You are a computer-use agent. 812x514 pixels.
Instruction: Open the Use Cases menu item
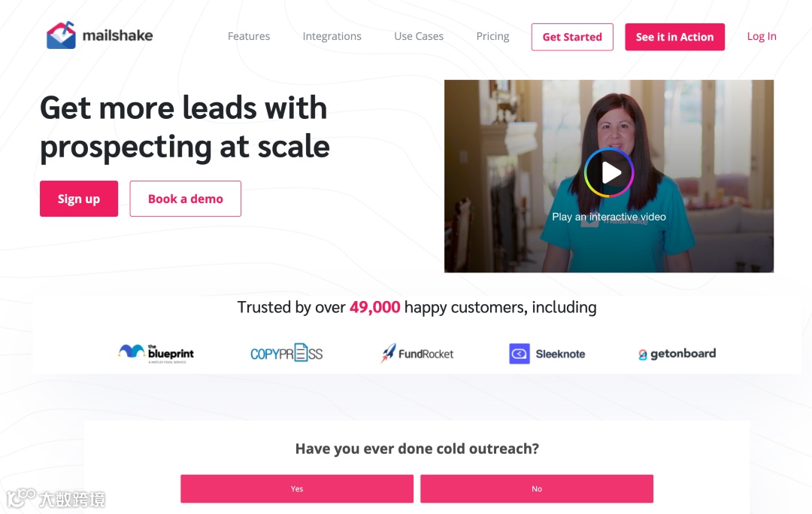click(419, 36)
